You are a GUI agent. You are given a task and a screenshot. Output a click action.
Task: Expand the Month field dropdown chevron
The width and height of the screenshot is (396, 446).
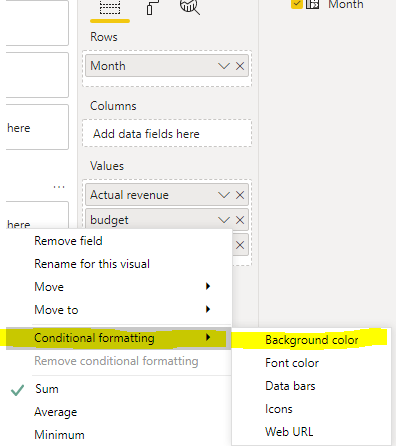[x=224, y=66]
